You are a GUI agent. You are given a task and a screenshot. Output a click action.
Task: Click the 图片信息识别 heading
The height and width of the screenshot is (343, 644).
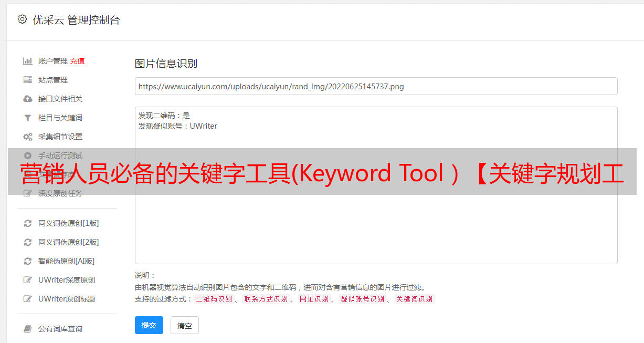pos(166,64)
